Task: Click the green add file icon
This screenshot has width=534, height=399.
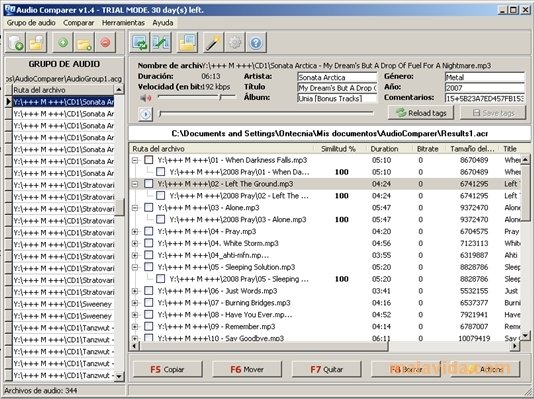Action: 63,43
